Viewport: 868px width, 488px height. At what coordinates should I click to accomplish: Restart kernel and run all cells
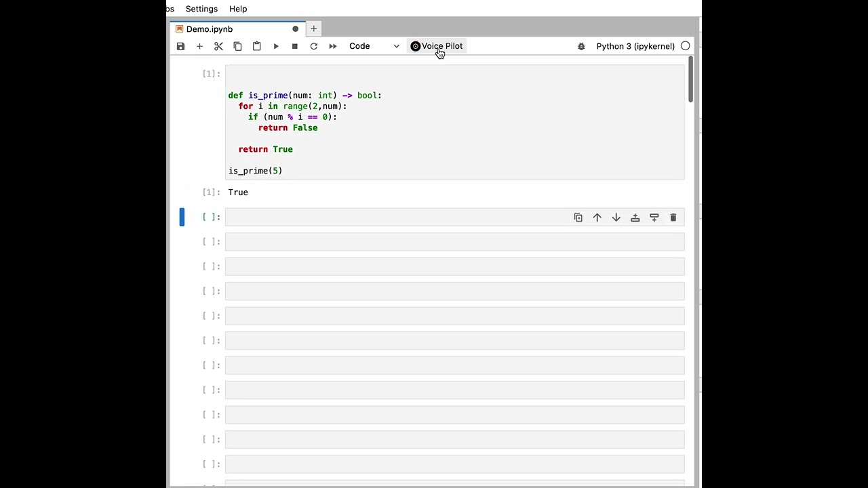[x=333, y=46]
